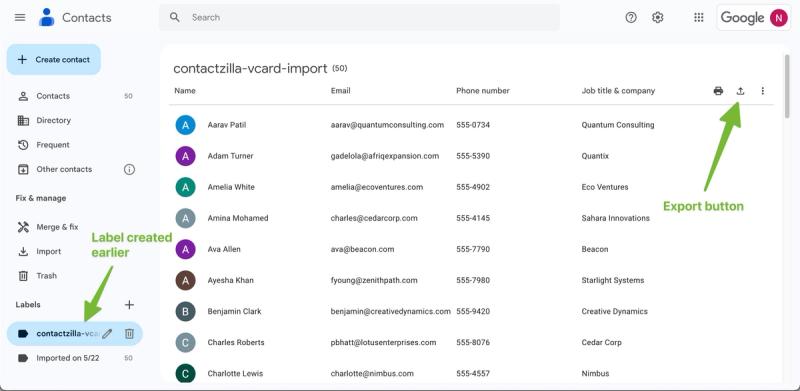Click Adam Turner's avatar
This screenshot has width=800, height=391.
tap(185, 156)
